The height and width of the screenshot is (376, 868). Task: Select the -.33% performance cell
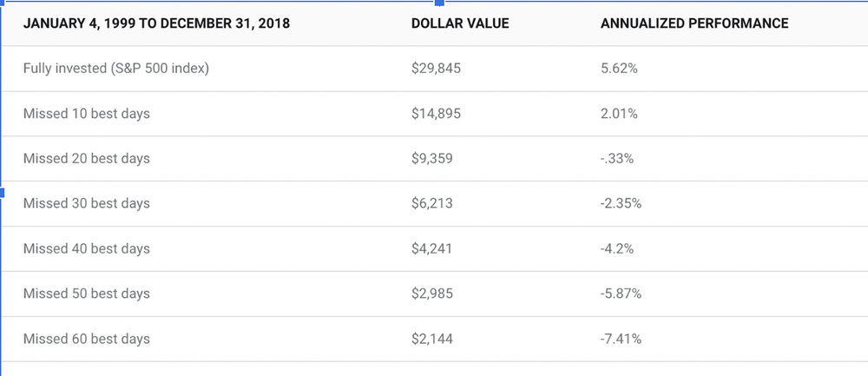[617, 159]
